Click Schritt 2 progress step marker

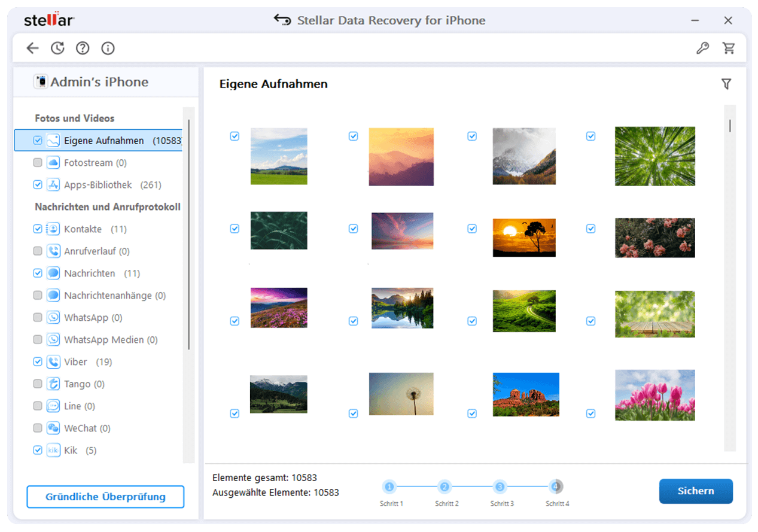445,487
